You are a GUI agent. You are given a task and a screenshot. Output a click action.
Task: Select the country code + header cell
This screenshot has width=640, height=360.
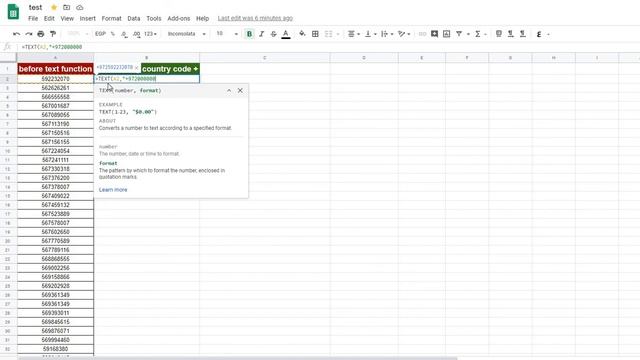(170, 69)
